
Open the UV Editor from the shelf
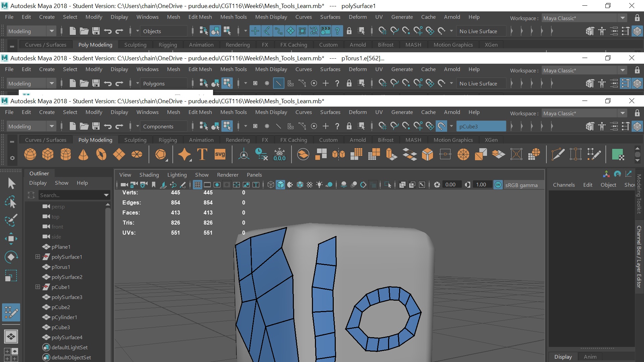618,155
